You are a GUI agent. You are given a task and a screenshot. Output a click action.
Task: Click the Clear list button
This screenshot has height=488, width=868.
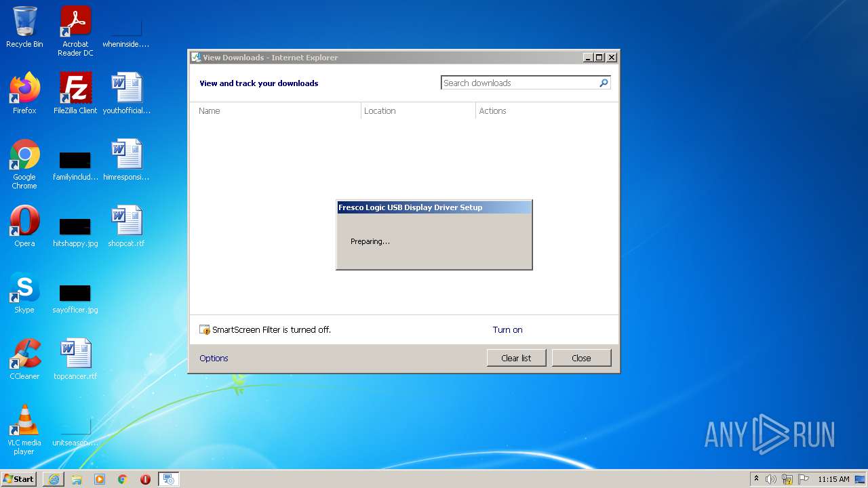pyautogui.click(x=516, y=358)
